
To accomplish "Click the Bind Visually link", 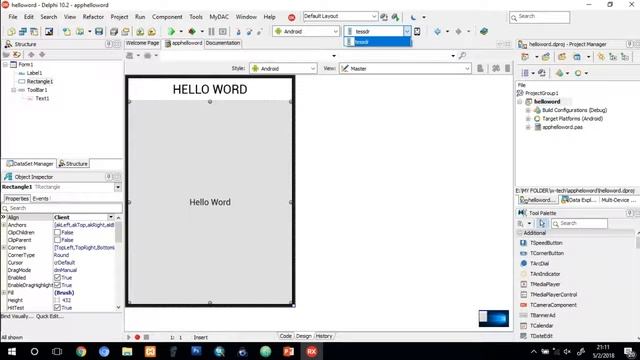I will point(16,316).
